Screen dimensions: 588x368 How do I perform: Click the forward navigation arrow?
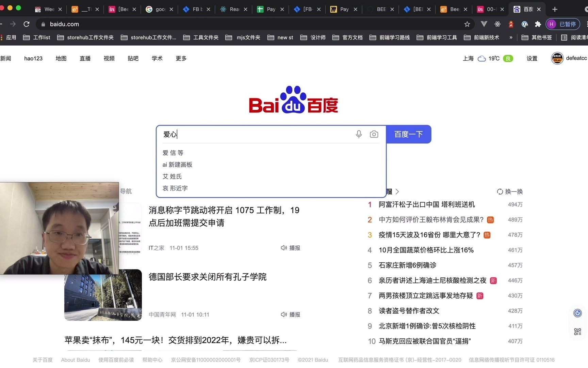click(13, 24)
